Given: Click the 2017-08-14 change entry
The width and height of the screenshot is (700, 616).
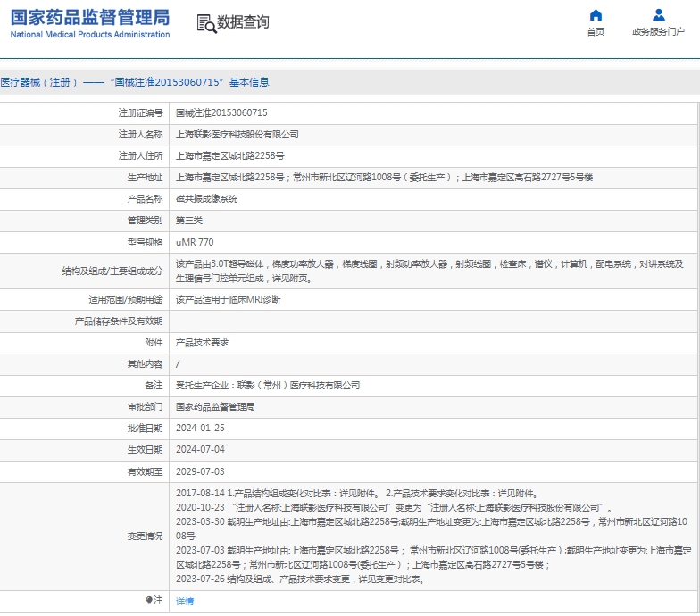Looking at the screenshot, I should click(x=357, y=493).
